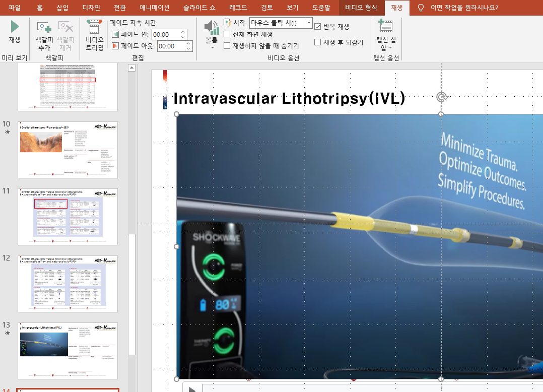Open the Insert (삽입) tab
The height and width of the screenshot is (392, 543).
pyautogui.click(x=62, y=8)
